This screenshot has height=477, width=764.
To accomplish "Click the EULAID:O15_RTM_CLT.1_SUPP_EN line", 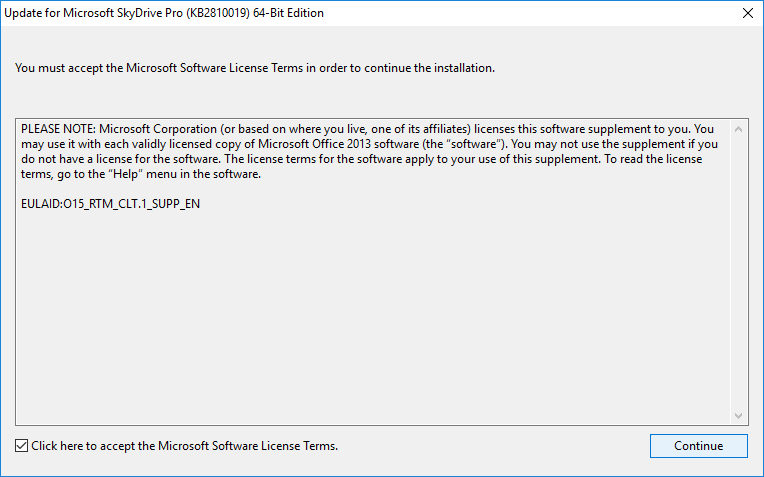I will (x=104, y=204).
